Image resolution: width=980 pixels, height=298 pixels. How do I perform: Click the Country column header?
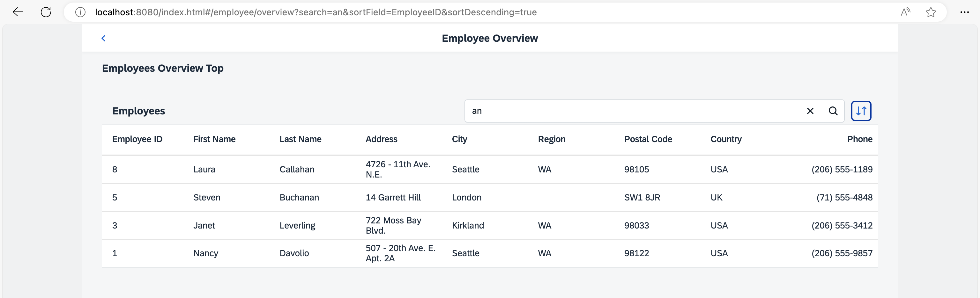click(x=726, y=139)
